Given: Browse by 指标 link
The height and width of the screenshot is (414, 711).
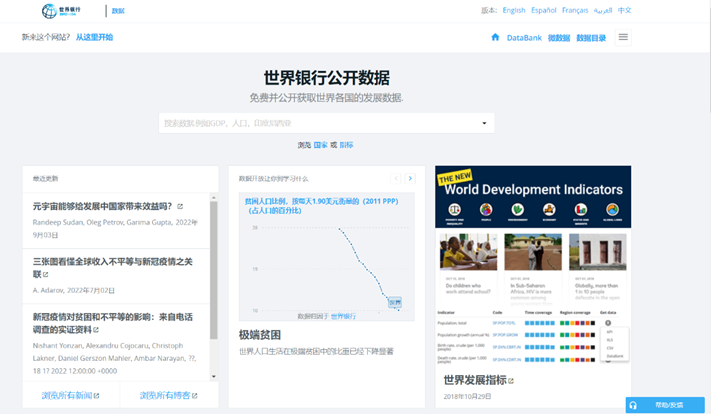Looking at the screenshot, I should click(x=346, y=145).
